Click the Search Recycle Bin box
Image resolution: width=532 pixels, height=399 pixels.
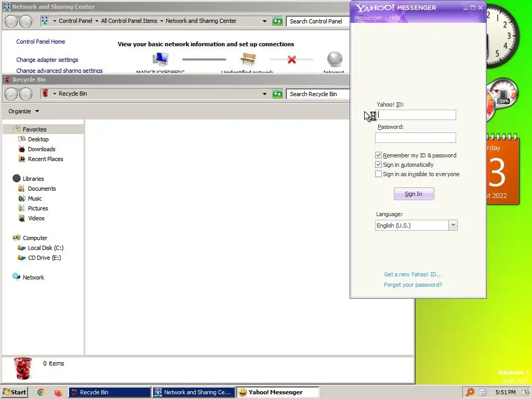[318, 94]
